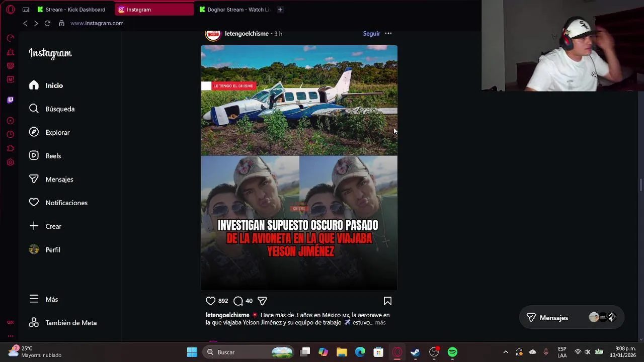Open weather widget showing 25°C
This screenshot has width=644, height=362.
tap(35, 351)
